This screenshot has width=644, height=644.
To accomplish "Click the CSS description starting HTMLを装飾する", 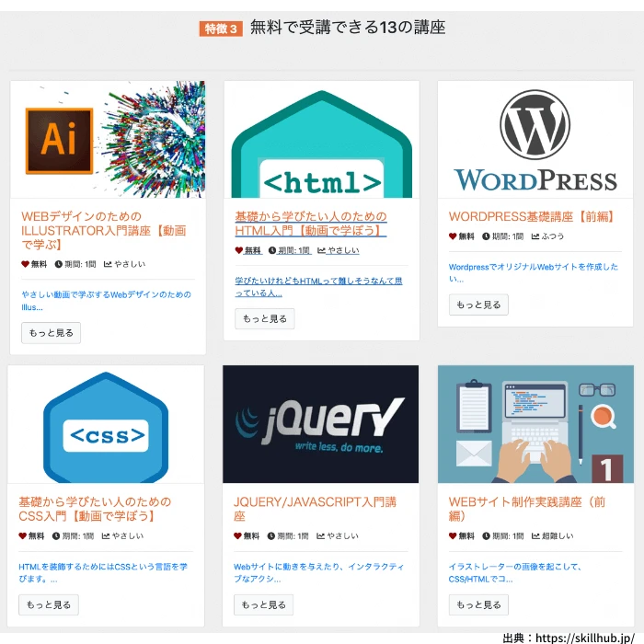I will 103,572.
